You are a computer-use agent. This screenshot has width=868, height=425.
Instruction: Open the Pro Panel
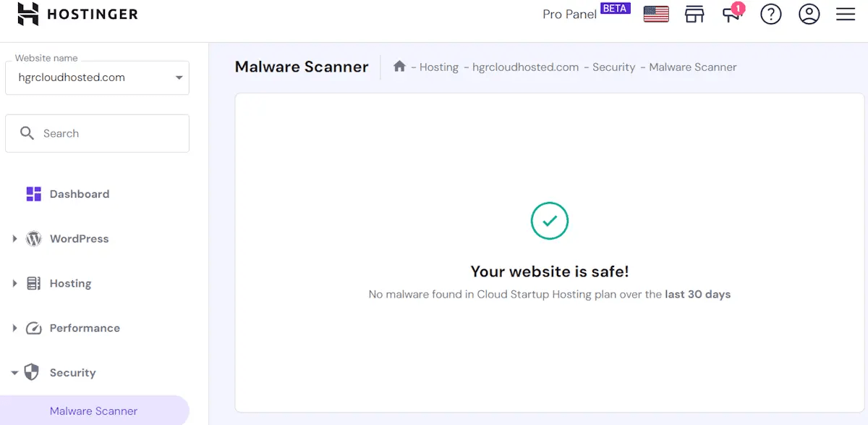click(569, 14)
